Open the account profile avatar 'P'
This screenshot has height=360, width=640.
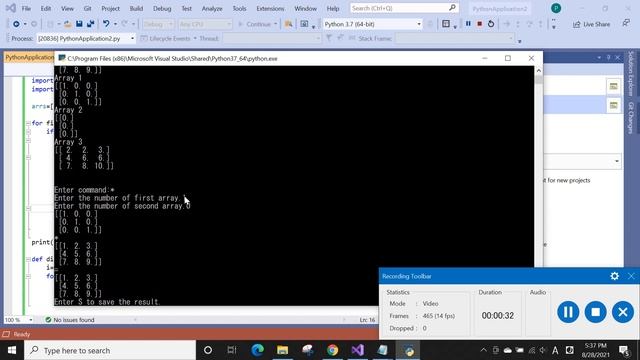point(556,8)
